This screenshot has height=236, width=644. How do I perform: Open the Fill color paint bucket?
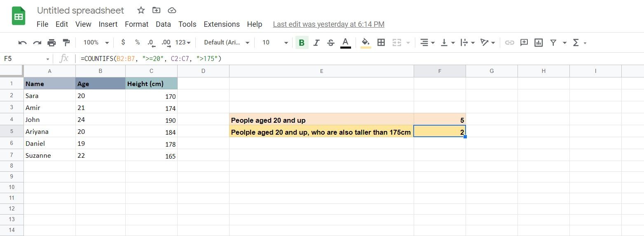(x=365, y=42)
